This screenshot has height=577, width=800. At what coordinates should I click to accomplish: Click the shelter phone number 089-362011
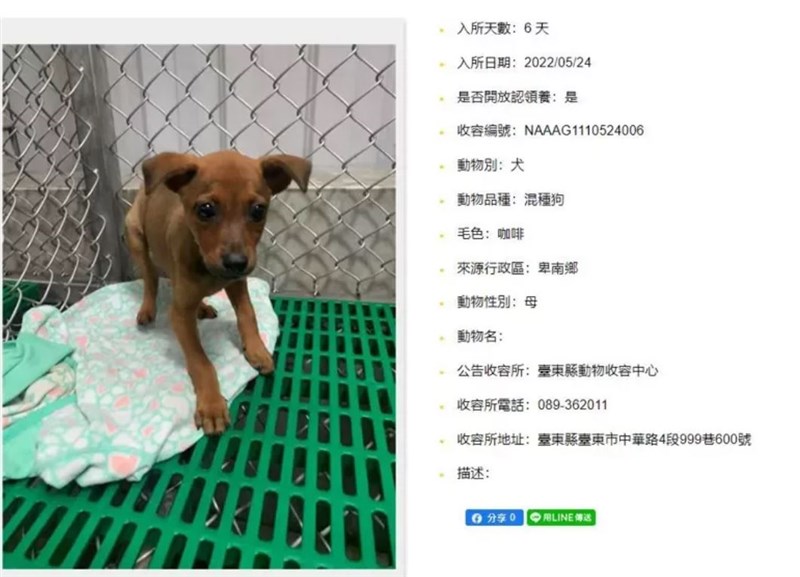tap(572, 405)
